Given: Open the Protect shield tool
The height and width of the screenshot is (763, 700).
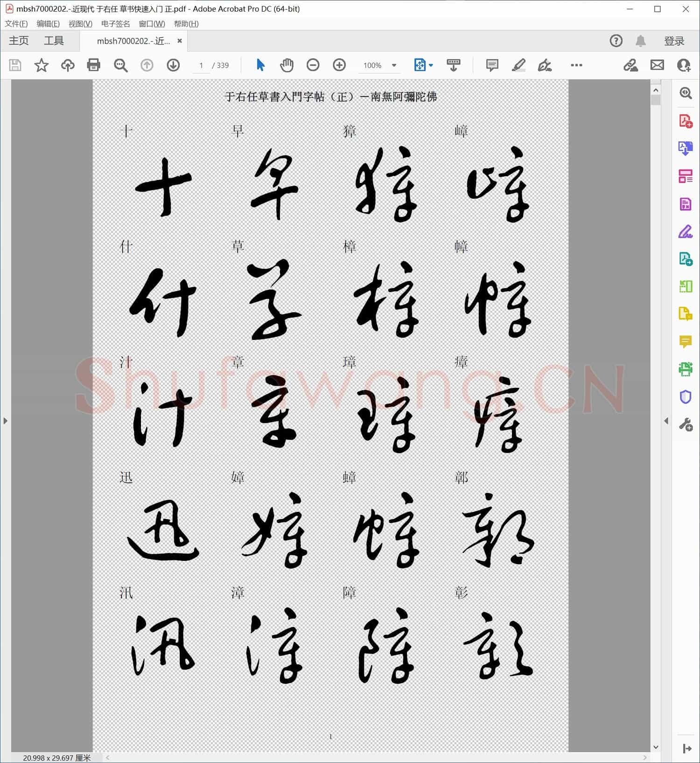Looking at the screenshot, I should [x=685, y=397].
